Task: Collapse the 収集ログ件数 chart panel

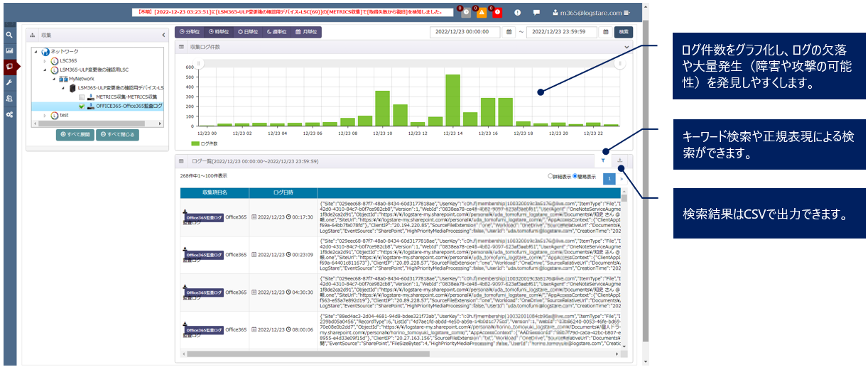Action: pyautogui.click(x=626, y=47)
